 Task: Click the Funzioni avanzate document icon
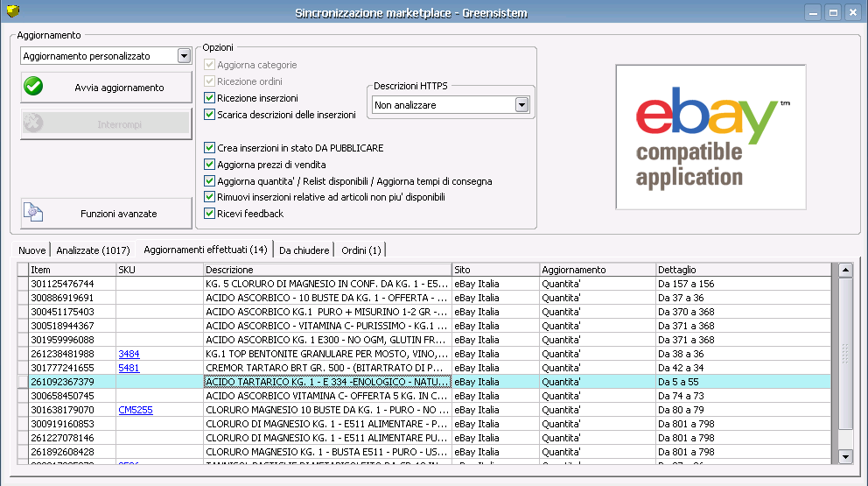33,213
